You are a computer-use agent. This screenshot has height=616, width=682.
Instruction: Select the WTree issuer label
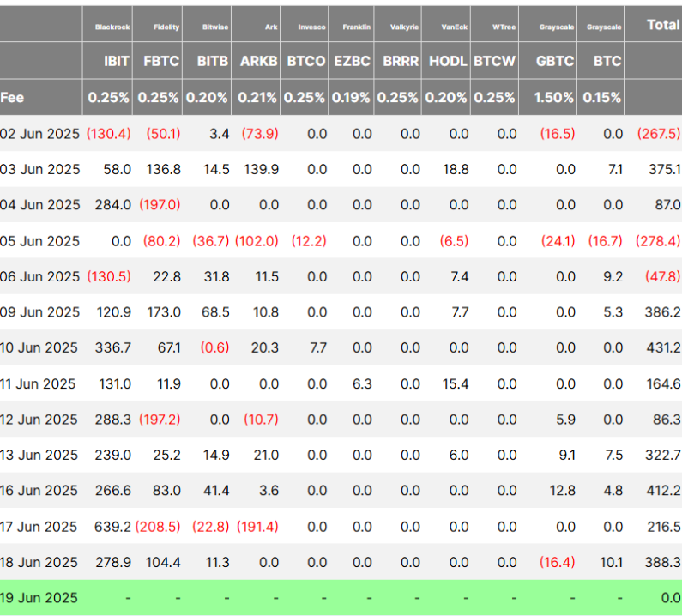coord(504,27)
